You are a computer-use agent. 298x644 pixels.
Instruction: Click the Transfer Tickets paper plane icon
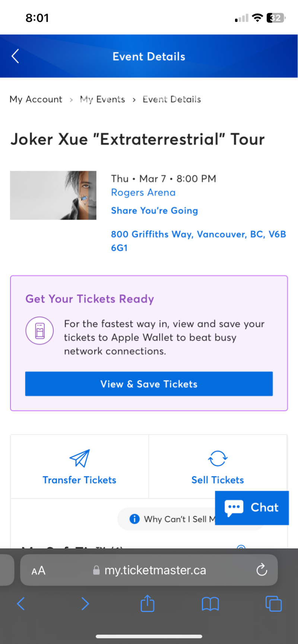pyautogui.click(x=79, y=458)
